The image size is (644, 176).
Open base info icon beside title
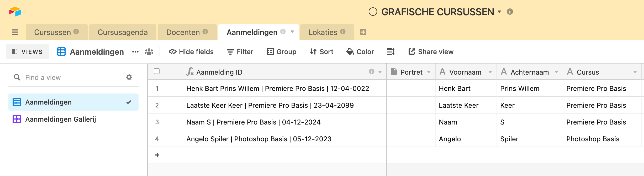click(510, 12)
